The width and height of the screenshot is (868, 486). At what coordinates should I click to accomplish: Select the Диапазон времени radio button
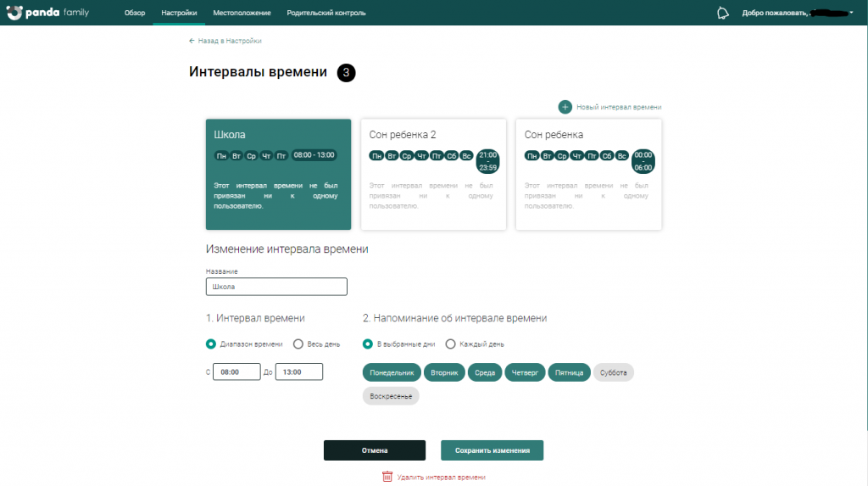click(x=211, y=344)
